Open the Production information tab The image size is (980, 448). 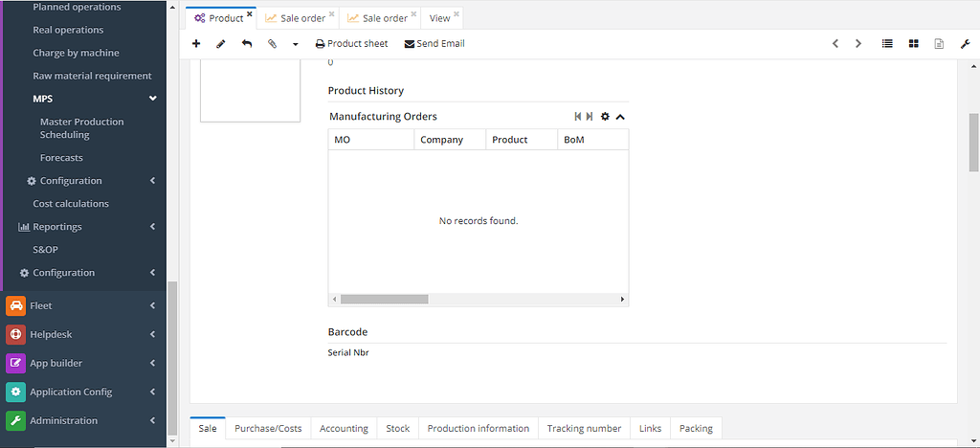tap(479, 429)
